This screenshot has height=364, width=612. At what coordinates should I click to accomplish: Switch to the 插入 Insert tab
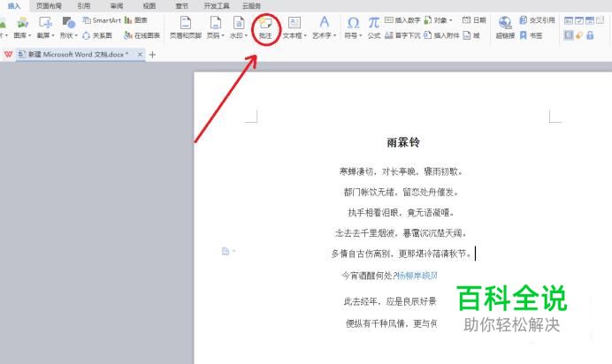(x=14, y=6)
